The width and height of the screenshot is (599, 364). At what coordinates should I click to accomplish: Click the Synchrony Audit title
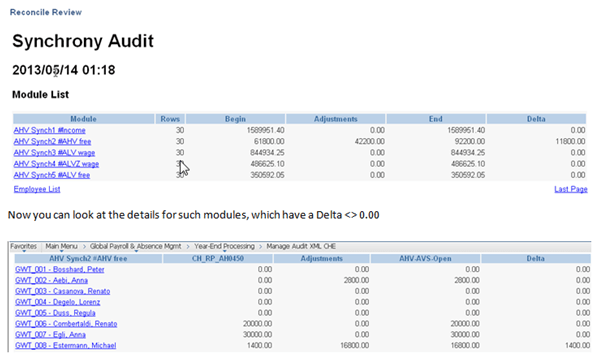pos(83,41)
